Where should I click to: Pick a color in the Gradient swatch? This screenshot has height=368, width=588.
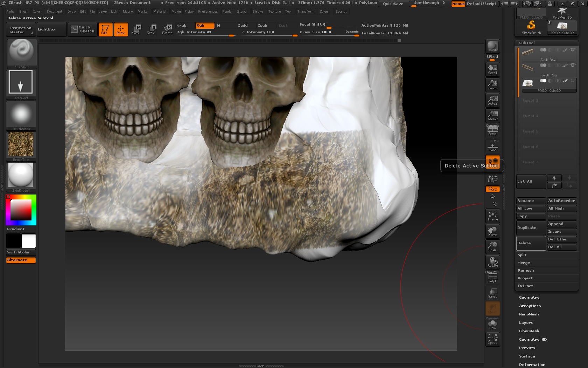[x=21, y=209]
